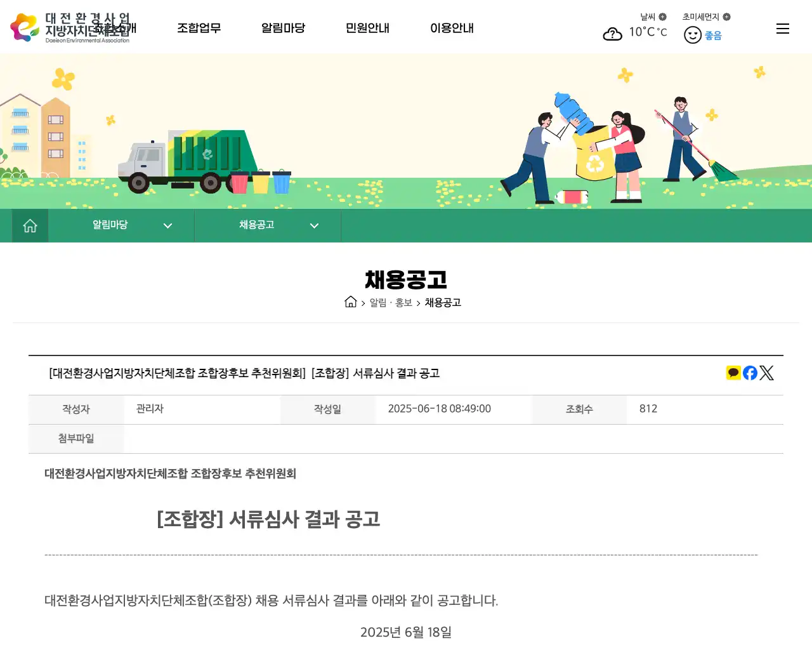Click the plus button next to 날씨
Screen dimensions: 812x650
662,17
